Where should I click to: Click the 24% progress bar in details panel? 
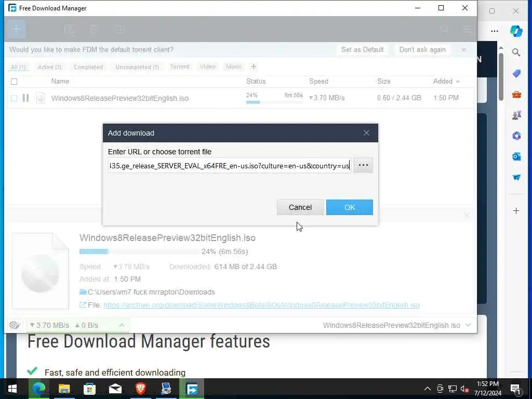(x=139, y=251)
